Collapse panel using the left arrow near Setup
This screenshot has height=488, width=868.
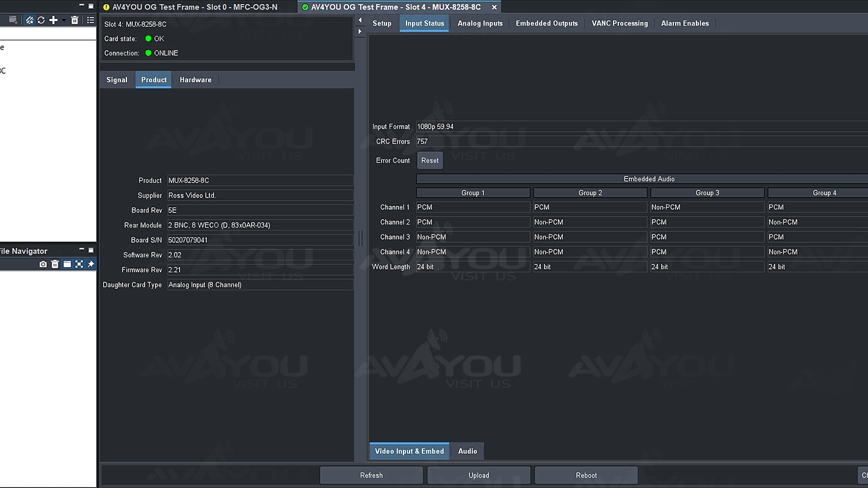tap(360, 21)
